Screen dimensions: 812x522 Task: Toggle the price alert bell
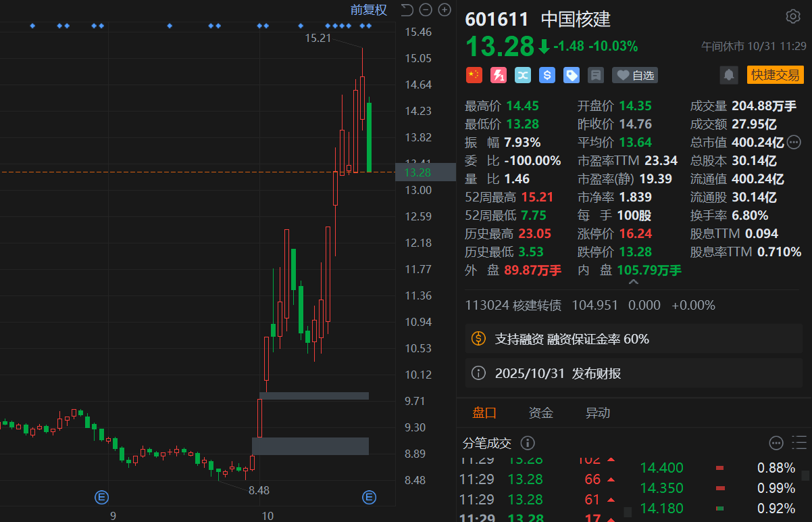point(729,75)
